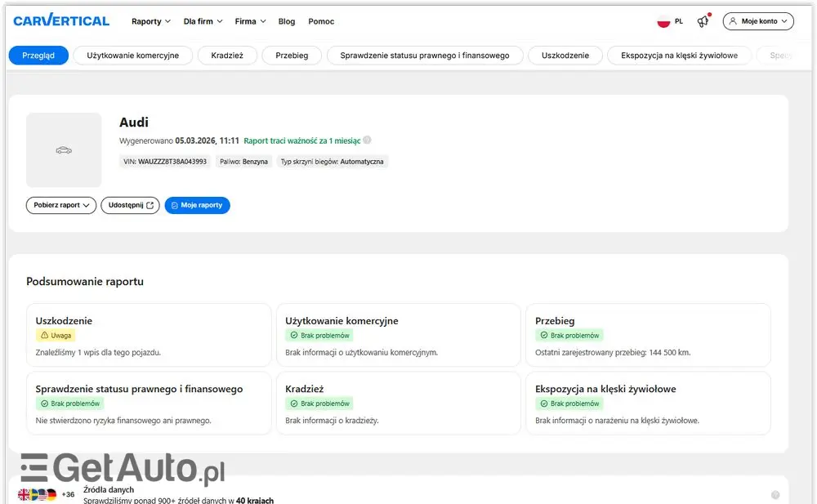Open the Przebieg summary card
The image size is (817, 504).
pyautogui.click(x=648, y=335)
